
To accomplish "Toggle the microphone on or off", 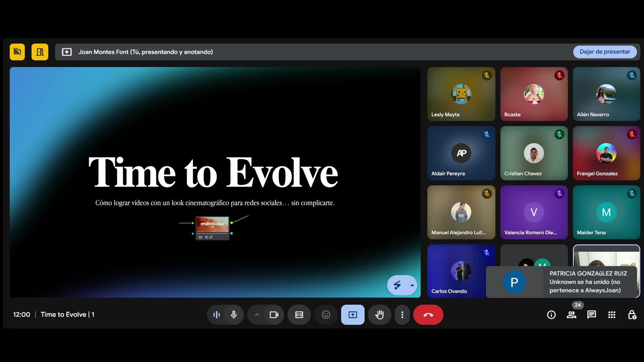I will click(x=234, y=315).
